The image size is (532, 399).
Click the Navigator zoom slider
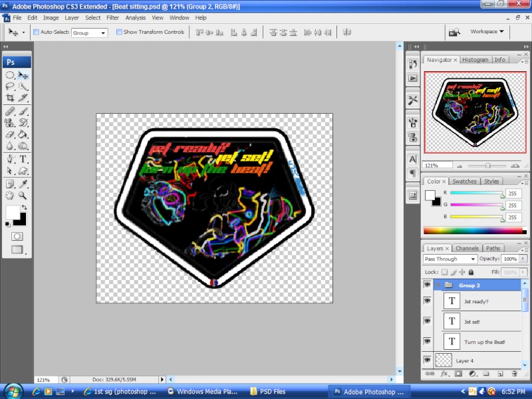[487, 166]
